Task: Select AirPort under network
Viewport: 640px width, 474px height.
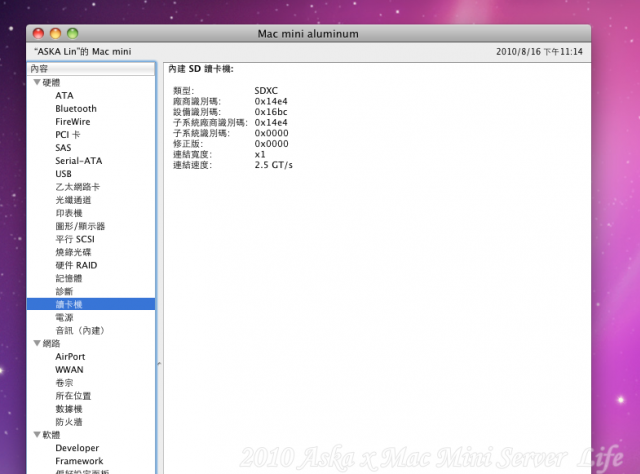Action: tap(70, 357)
